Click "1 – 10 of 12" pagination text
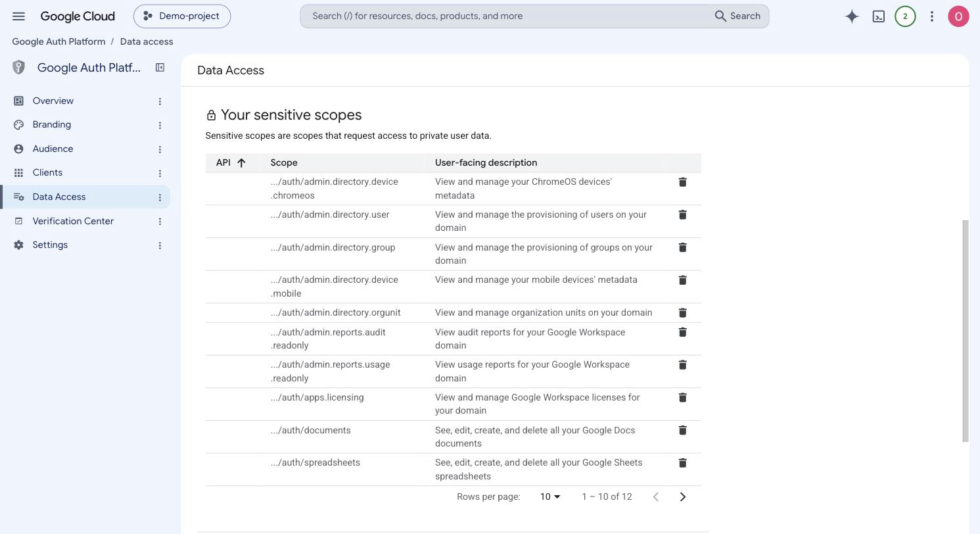The width and height of the screenshot is (980, 534). pyautogui.click(x=607, y=497)
